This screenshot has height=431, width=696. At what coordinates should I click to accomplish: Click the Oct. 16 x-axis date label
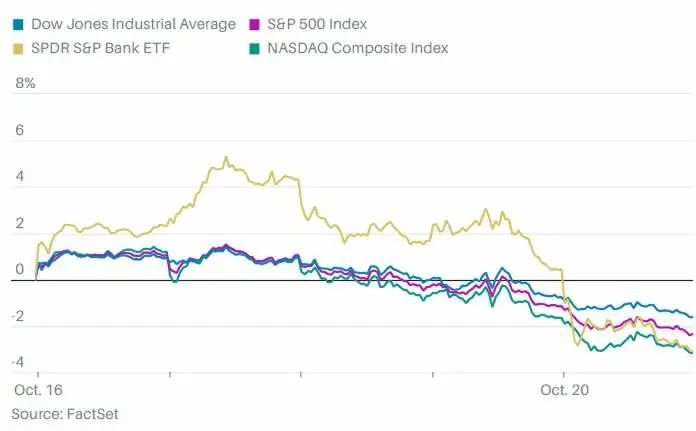pyautogui.click(x=35, y=390)
